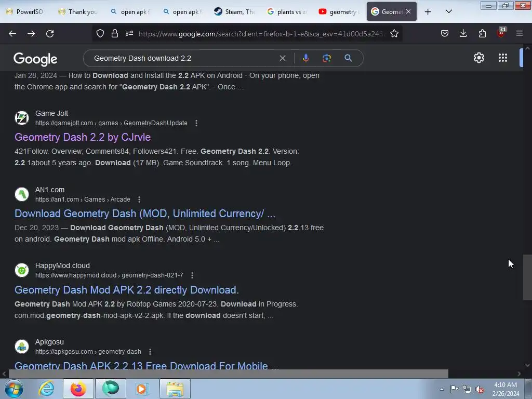
Task: Go back to the previous page
Action: click(12, 34)
